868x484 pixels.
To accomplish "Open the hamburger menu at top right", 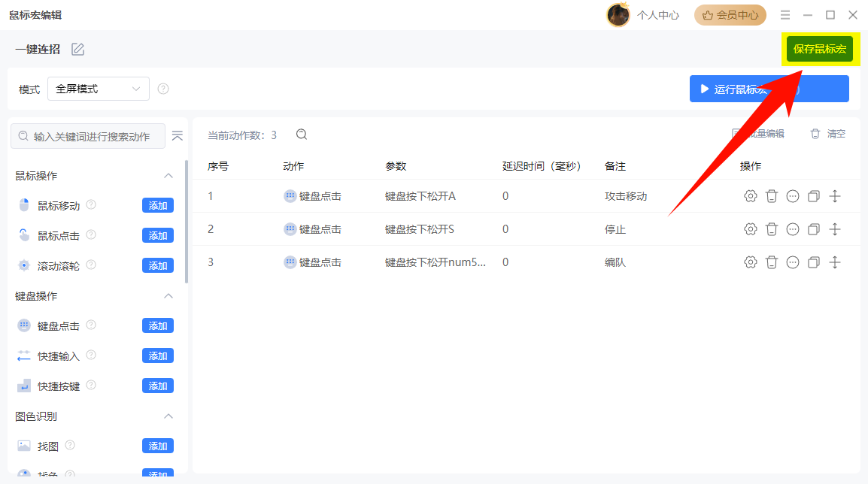I will [x=785, y=14].
